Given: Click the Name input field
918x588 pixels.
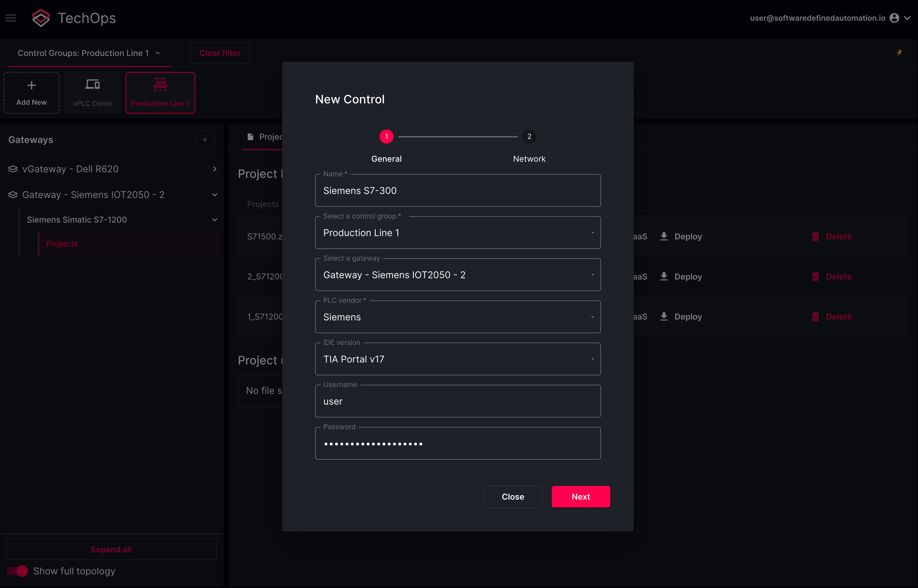Looking at the screenshot, I should click(458, 191).
